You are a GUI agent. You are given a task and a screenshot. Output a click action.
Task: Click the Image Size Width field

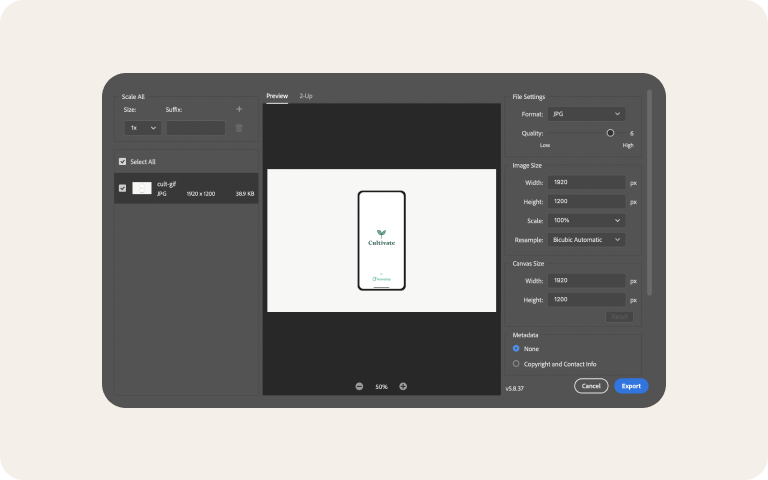click(x=586, y=182)
